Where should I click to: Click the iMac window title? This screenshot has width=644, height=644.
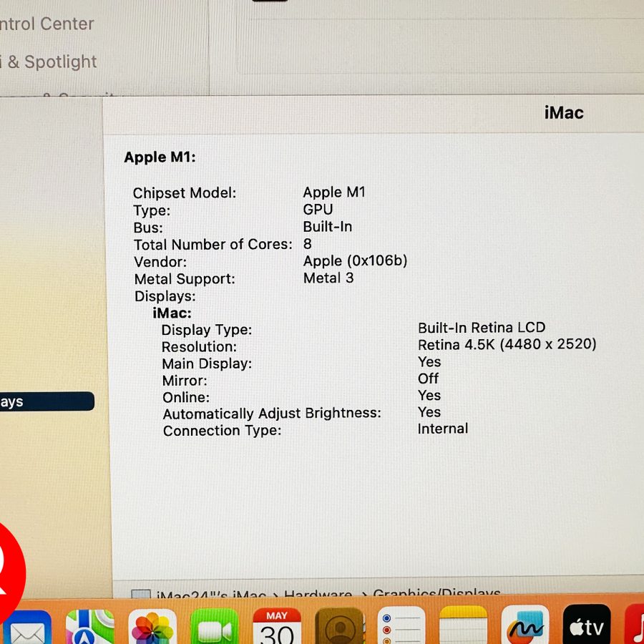(x=564, y=112)
